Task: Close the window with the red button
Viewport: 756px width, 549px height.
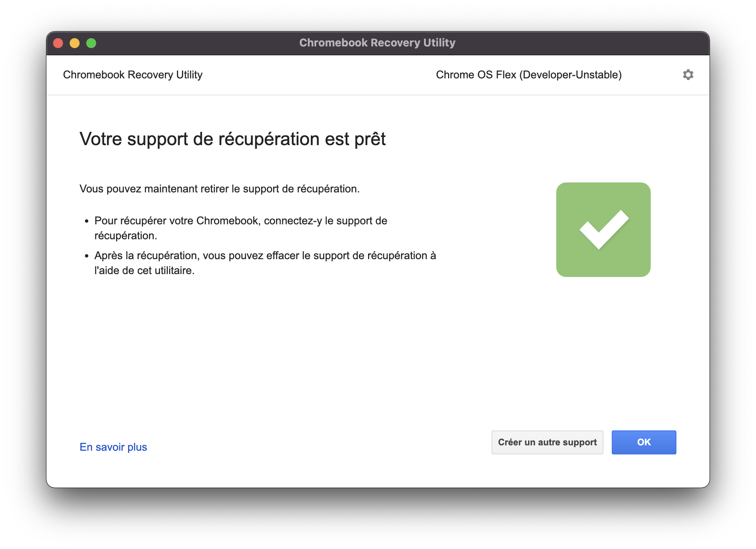Action: pos(58,43)
